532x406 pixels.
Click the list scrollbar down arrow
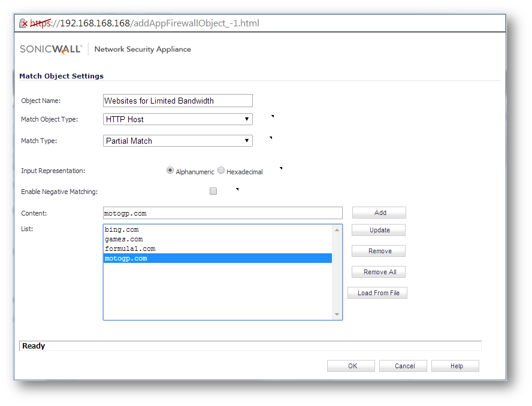(x=337, y=314)
